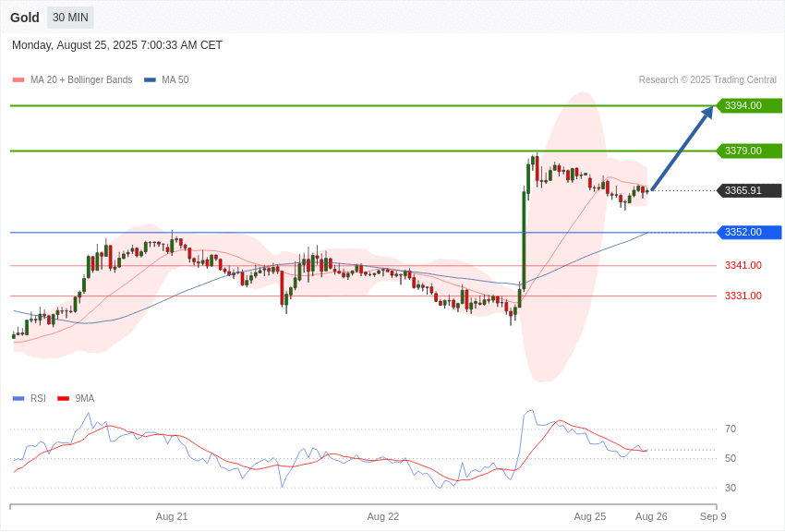
Task: Click the RSI 70 level label
Action: (731, 429)
